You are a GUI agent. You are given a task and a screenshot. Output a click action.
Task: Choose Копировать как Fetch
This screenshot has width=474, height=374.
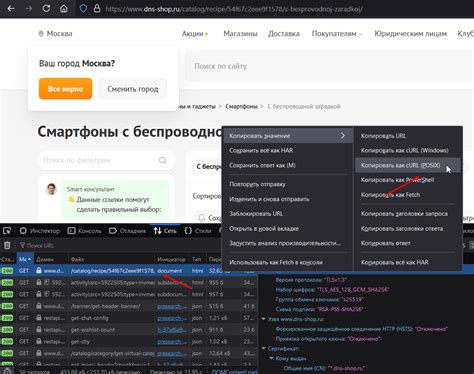409,195
